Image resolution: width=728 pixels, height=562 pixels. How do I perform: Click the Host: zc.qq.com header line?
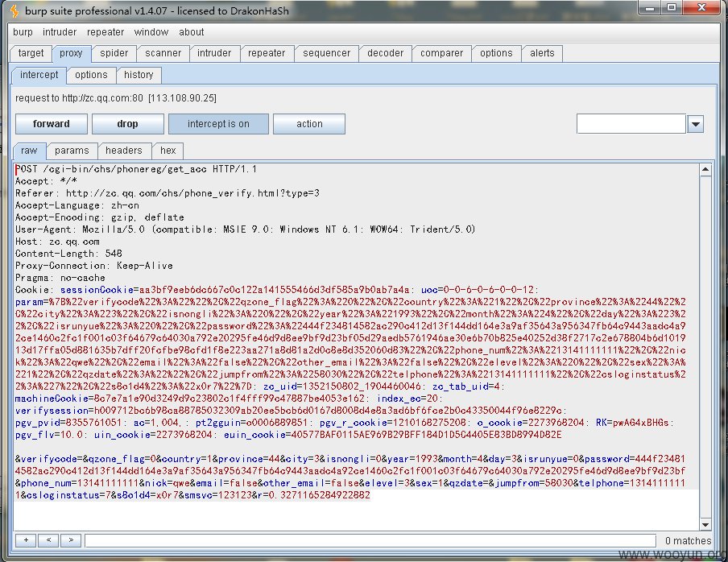[x=57, y=242]
